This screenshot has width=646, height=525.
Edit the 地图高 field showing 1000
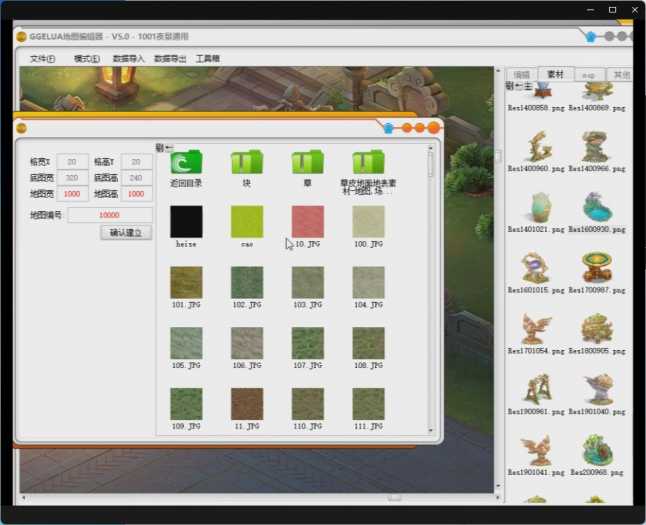click(x=136, y=194)
